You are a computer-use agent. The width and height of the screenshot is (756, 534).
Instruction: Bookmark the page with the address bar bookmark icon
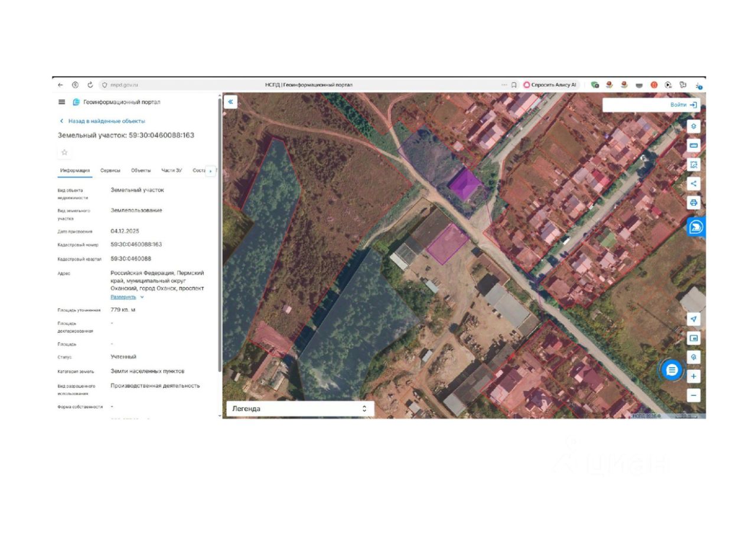pyautogui.click(x=514, y=85)
